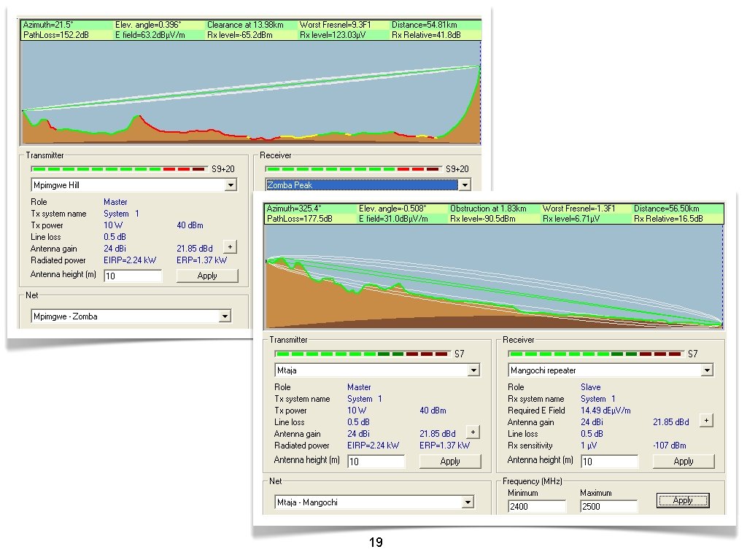Image resolution: width=747 pixels, height=560 pixels.
Task: Select the Azimuth=325.4° readout
Action: (294, 209)
